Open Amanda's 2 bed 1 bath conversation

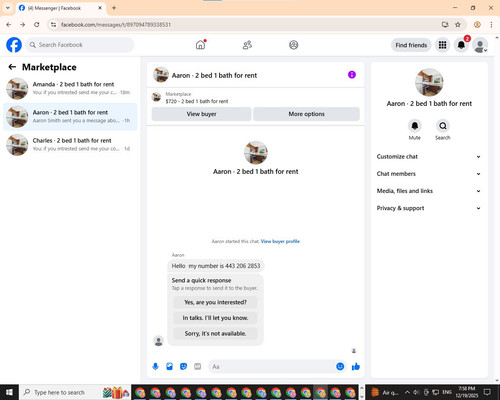point(70,88)
